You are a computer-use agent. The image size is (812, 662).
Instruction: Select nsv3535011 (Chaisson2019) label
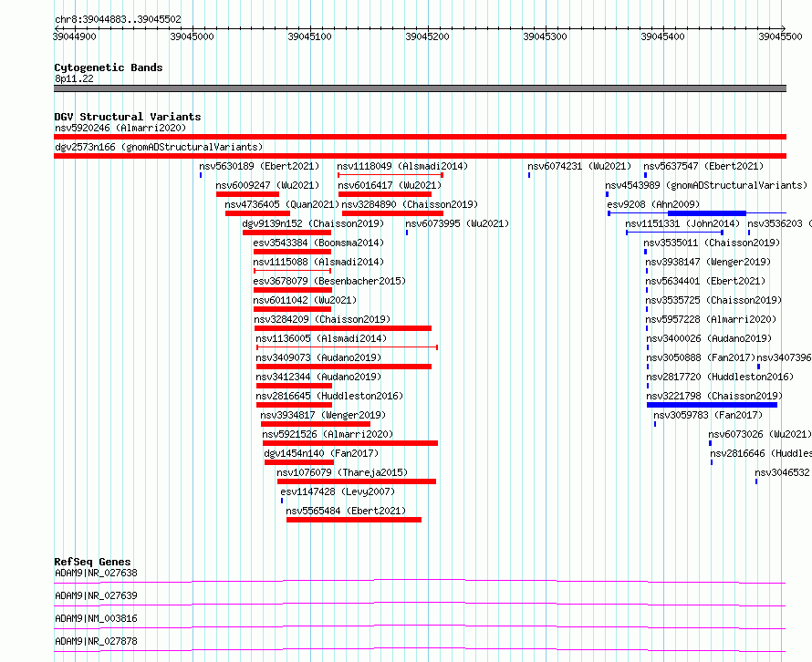(712, 243)
